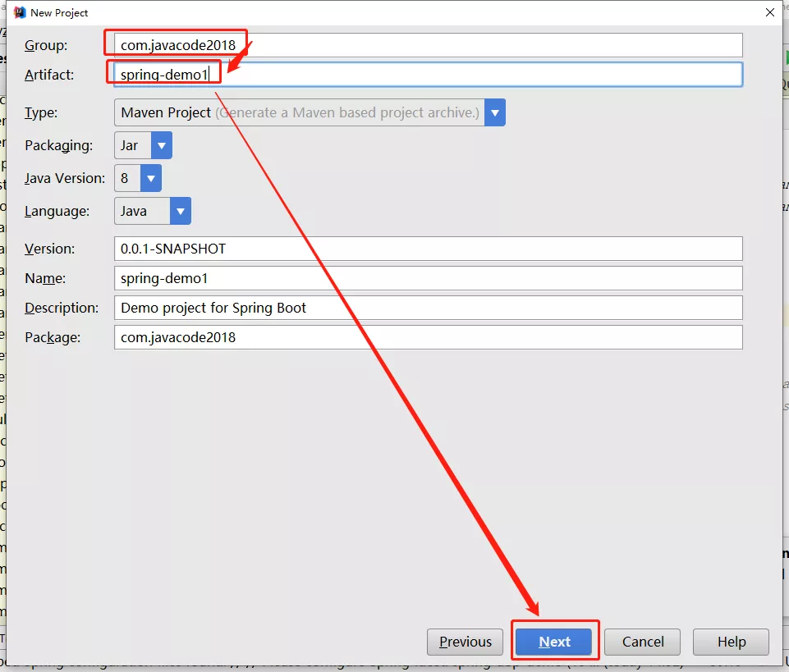Click the "Language:" label text

(x=57, y=211)
